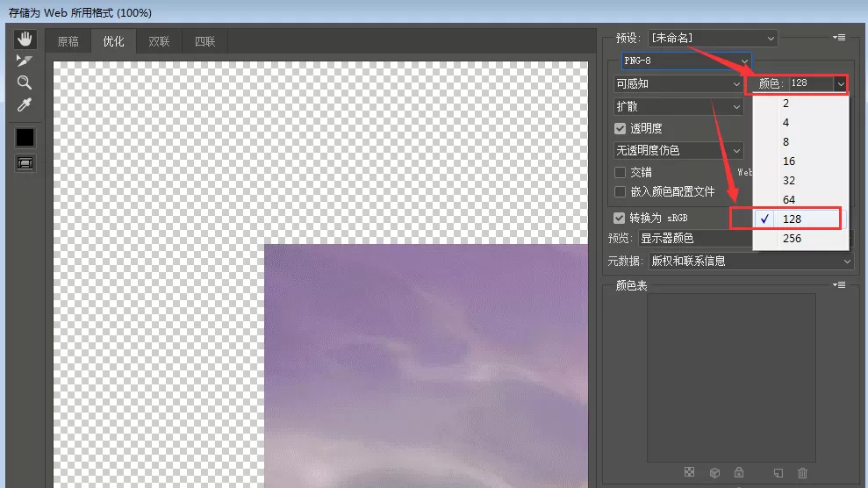The width and height of the screenshot is (868, 488).
Task: Open the 颜色 count dropdown arrow
Action: [840, 84]
